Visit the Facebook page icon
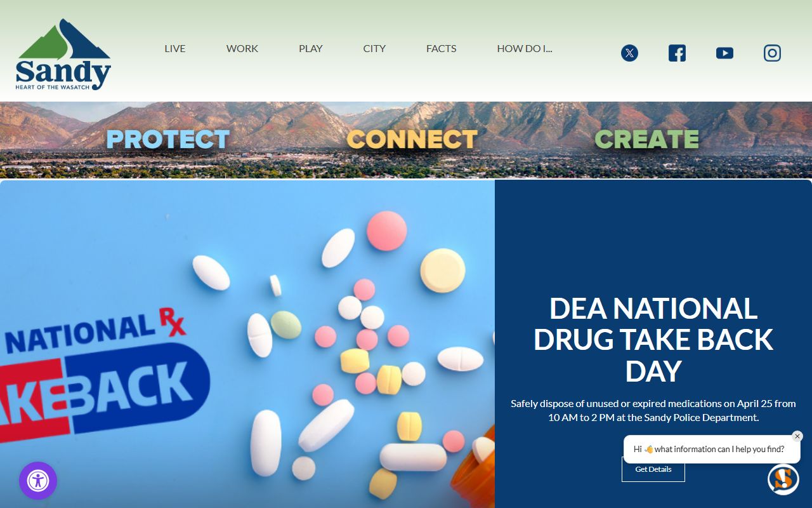Image resolution: width=812 pixels, height=508 pixels. tap(677, 53)
